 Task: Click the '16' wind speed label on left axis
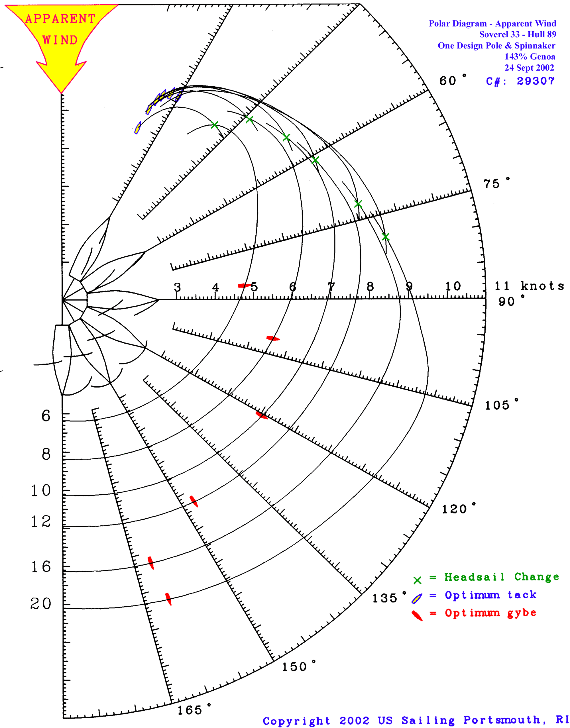pos(41,566)
